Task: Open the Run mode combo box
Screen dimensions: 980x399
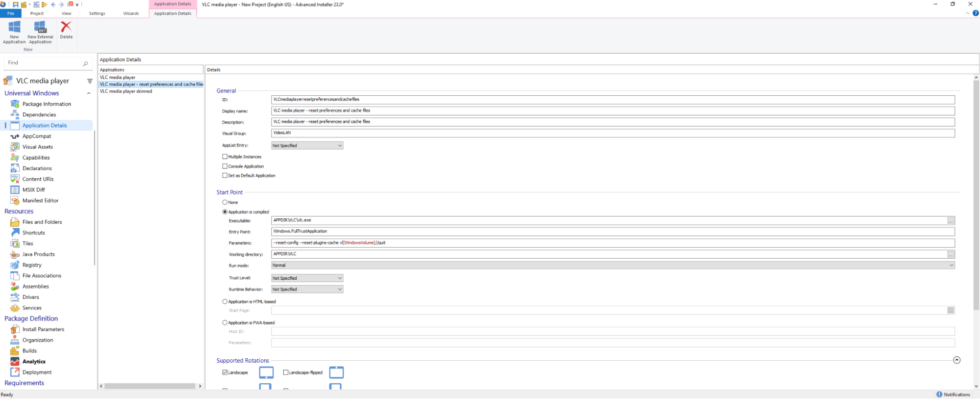Action: [613, 266]
